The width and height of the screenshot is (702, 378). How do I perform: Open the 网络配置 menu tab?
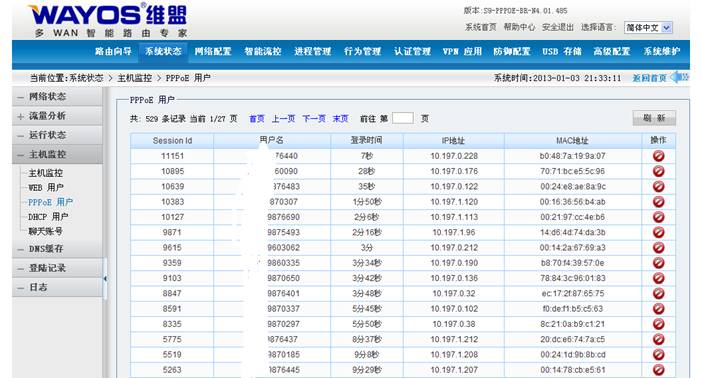coord(213,52)
